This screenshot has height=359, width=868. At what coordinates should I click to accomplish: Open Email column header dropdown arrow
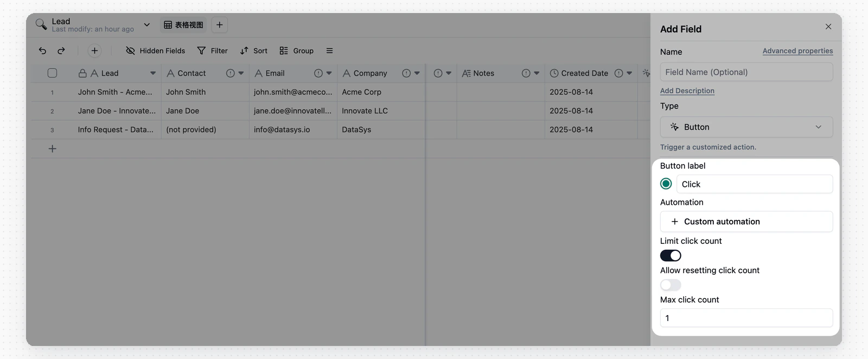329,73
